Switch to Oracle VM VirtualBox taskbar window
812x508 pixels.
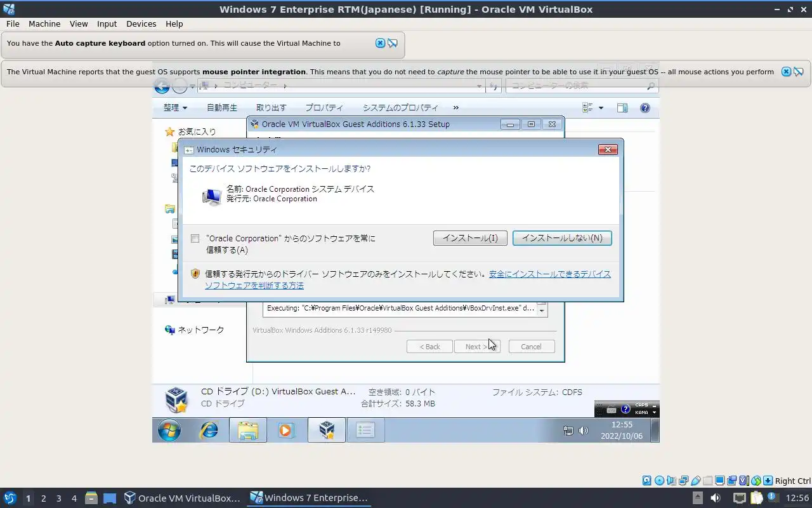click(x=182, y=498)
